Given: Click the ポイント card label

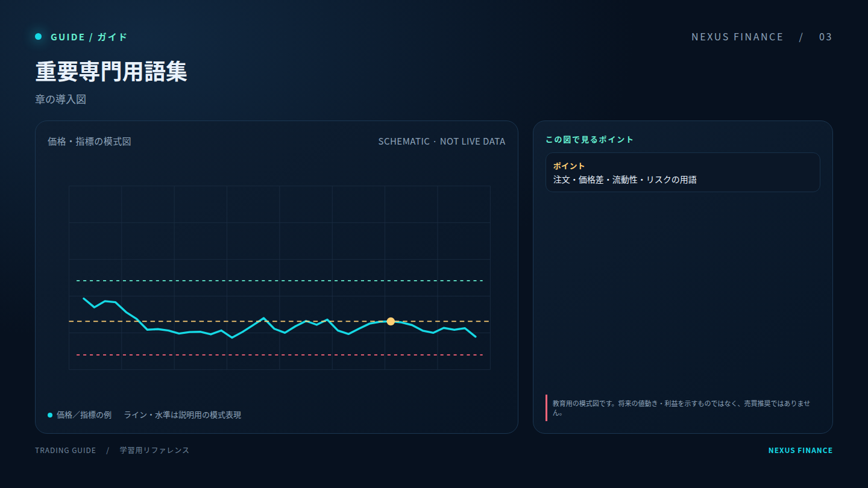Looking at the screenshot, I should click(x=569, y=166).
